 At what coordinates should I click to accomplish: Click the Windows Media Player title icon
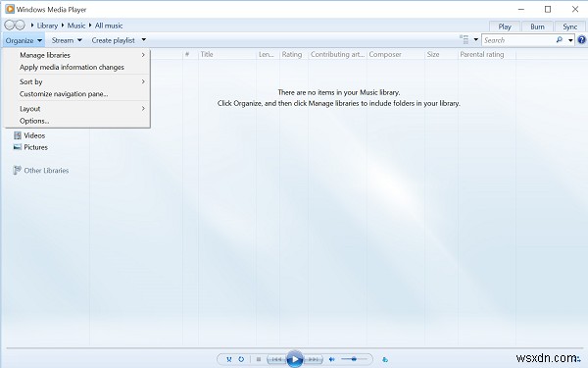tap(10, 9)
